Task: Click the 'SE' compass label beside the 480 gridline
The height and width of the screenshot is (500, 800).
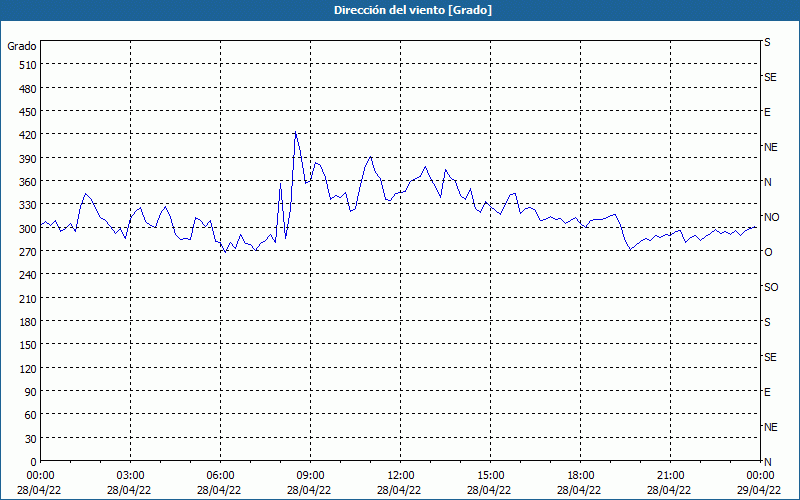Action: pos(770,77)
